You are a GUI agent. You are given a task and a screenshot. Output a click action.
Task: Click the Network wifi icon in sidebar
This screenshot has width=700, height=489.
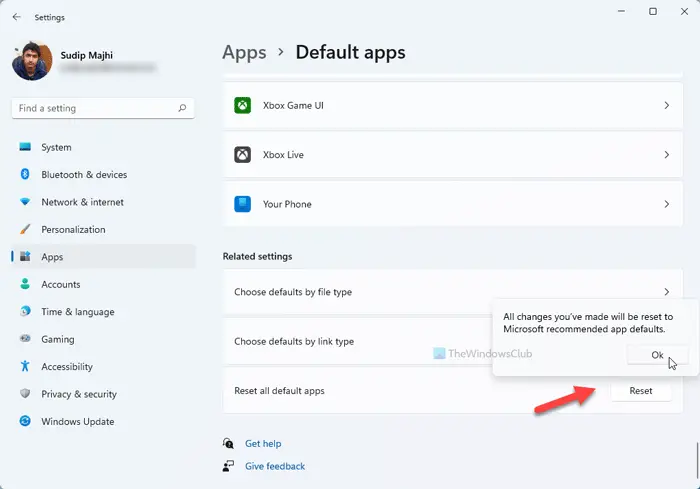tap(25, 202)
